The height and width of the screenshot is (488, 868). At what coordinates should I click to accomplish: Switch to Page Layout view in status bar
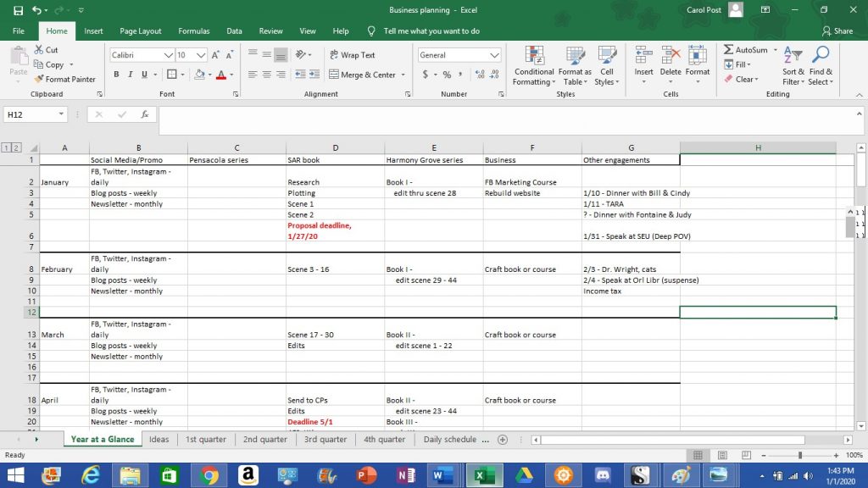click(x=722, y=455)
